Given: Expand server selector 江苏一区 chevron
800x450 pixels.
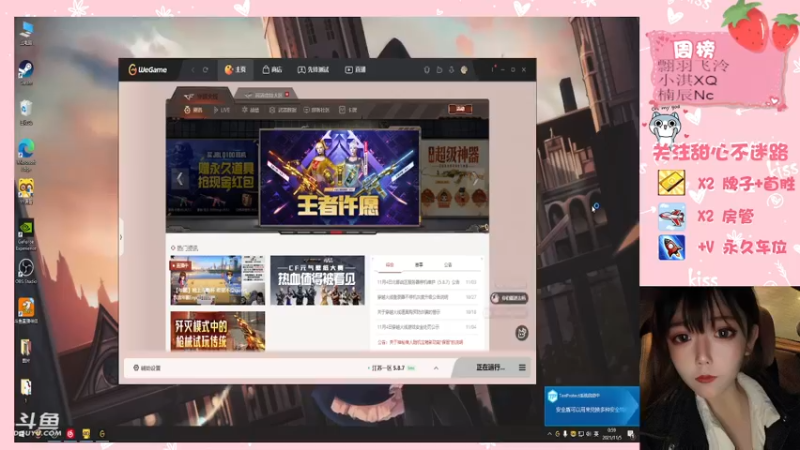Looking at the screenshot, I should [436, 368].
